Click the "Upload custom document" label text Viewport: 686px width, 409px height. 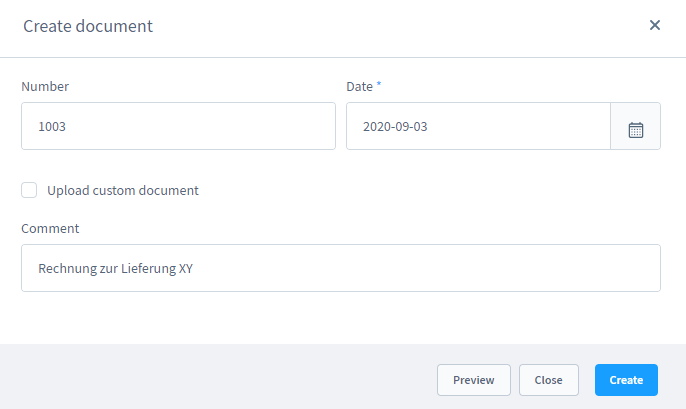122,190
